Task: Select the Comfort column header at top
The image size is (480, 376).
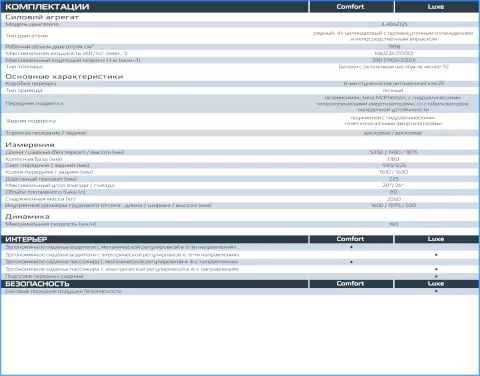Action: [351, 7]
